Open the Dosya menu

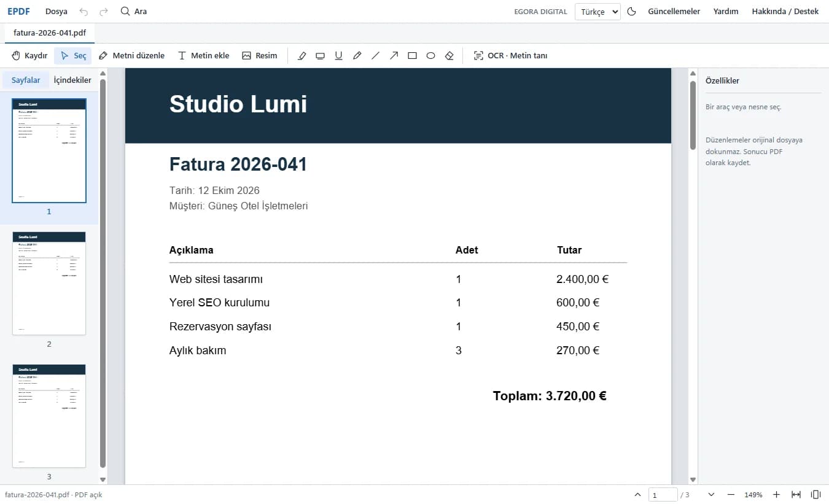(56, 12)
